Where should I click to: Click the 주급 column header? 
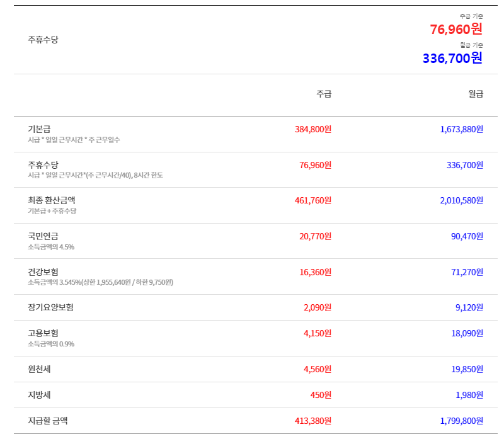[324, 94]
